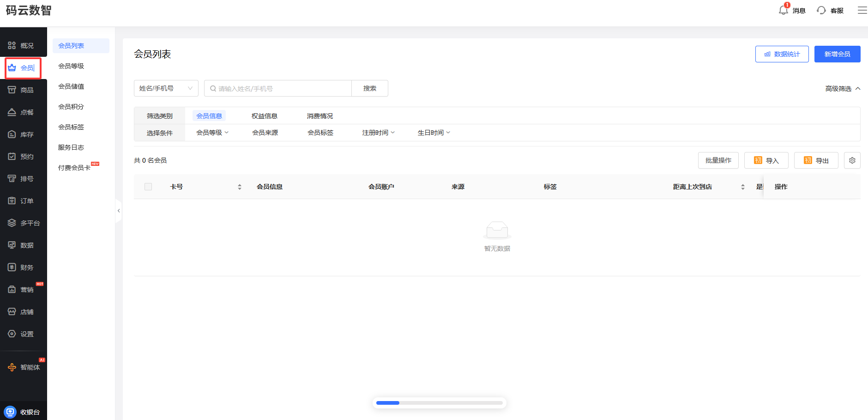Click the horizontal scrollbar at bottom
The height and width of the screenshot is (420, 868).
coord(439,403)
